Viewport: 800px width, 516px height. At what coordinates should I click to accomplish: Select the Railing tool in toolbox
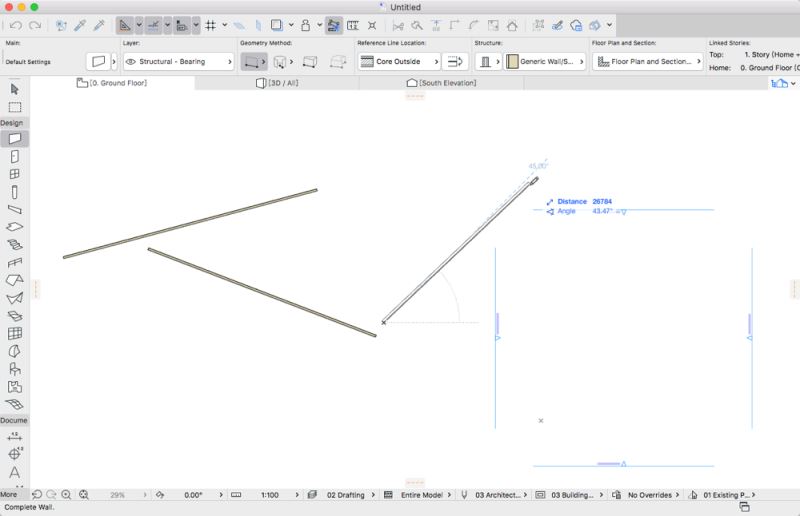(x=14, y=263)
